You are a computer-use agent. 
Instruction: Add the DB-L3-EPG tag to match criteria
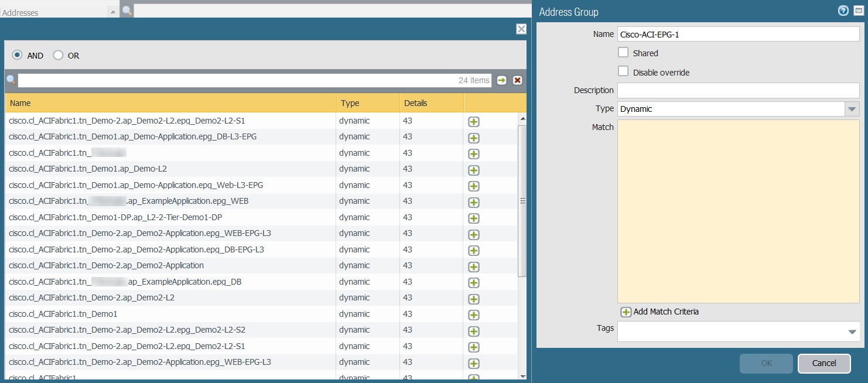pos(474,138)
